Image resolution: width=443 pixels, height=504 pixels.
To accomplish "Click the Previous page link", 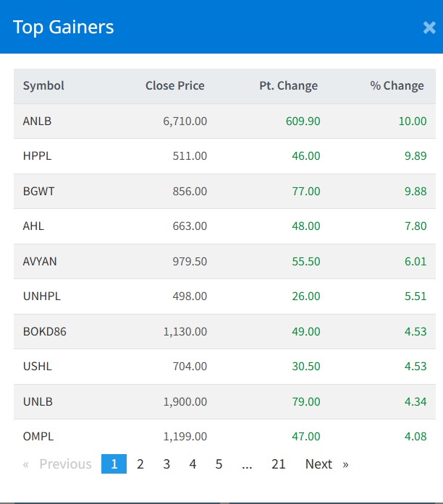I will (x=58, y=464).
